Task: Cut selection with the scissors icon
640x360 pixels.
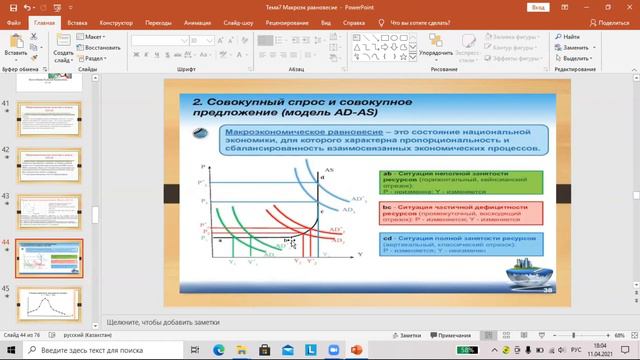Action: (34, 36)
